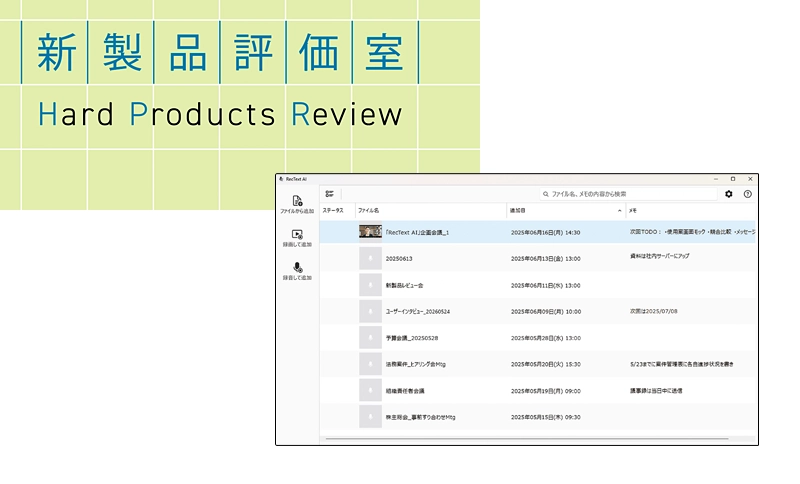Click date 2025年05月15日(木) 09:30
The height and width of the screenshot is (484, 800).
click(x=546, y=417)
